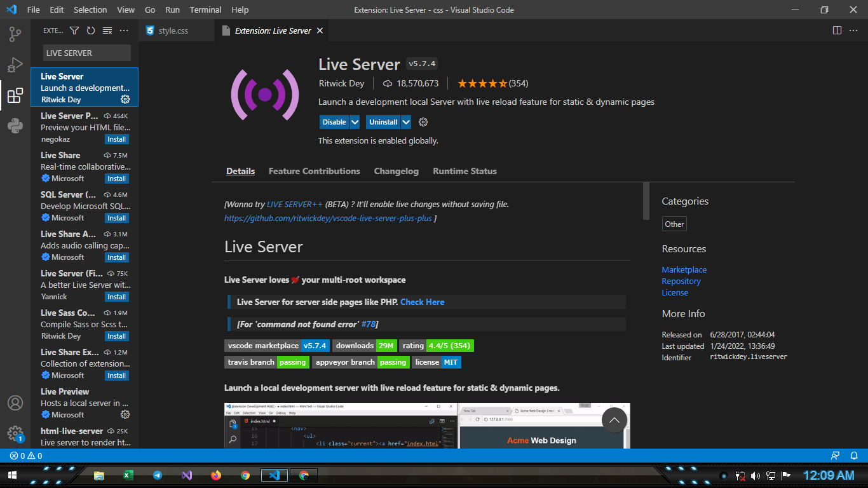Image resolution: width=868 pixels, height=488 pixels.
Task: Open the Selection menu
Action: tap(90, 10)
